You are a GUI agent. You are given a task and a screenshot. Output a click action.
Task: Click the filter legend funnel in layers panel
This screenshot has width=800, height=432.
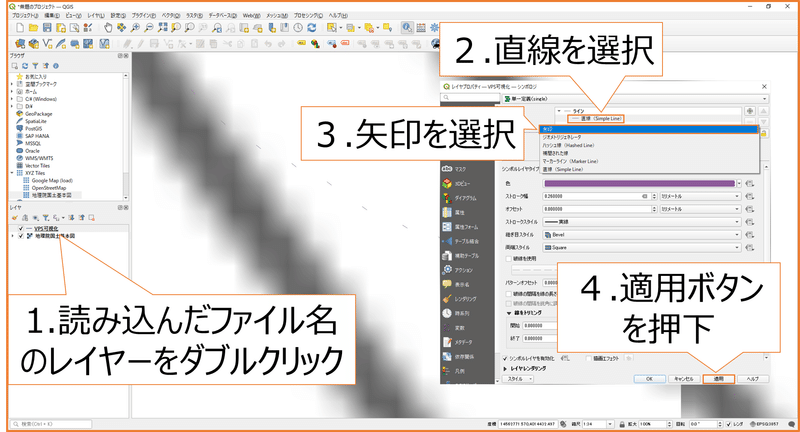pyautogui.click(x=45, y=218)
